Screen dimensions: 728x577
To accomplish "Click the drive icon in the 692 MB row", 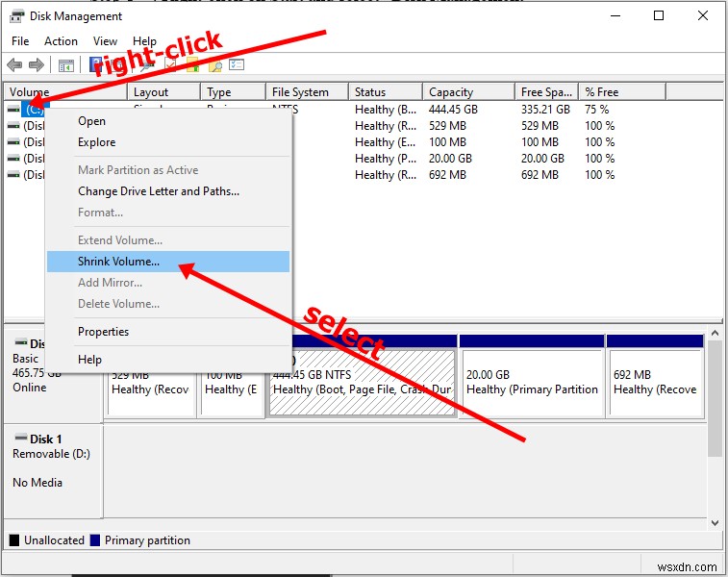I will pyautogui.click(x=13, y=174).
